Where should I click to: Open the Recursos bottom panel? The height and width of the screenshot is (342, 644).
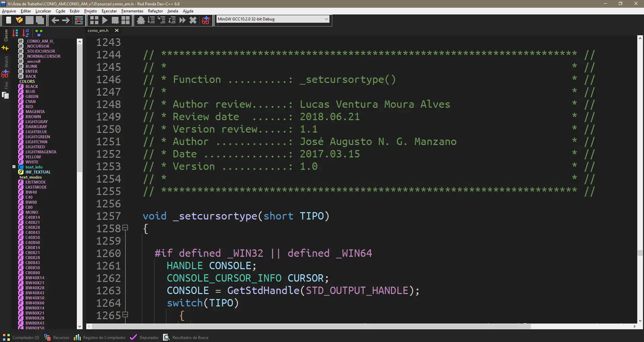pos(57,337)
